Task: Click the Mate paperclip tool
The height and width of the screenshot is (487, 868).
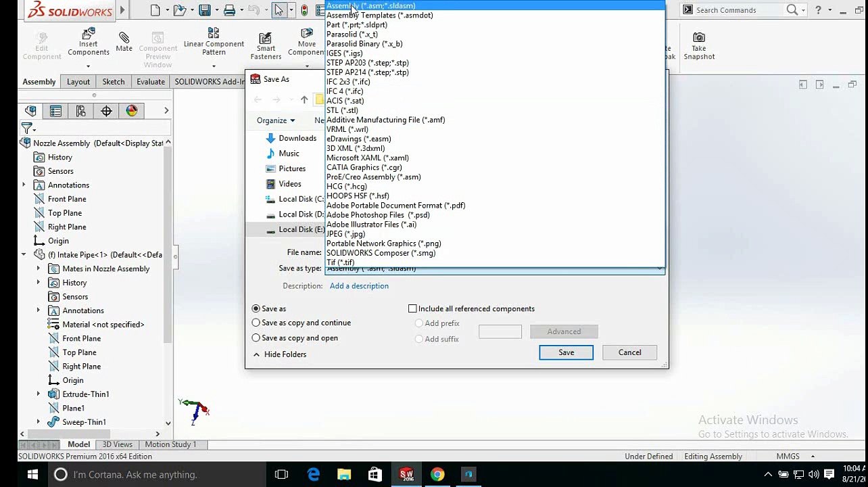Action: click(x=124, y=41)
